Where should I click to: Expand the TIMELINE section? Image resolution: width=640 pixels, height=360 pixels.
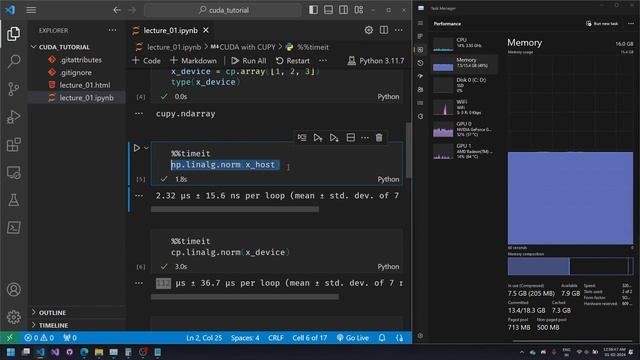pyautogui.click(x=53, y=325)
